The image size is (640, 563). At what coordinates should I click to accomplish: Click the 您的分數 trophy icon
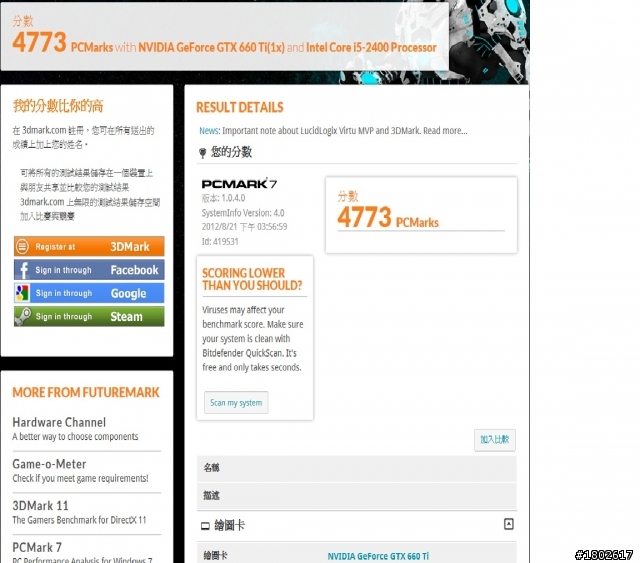202,153
